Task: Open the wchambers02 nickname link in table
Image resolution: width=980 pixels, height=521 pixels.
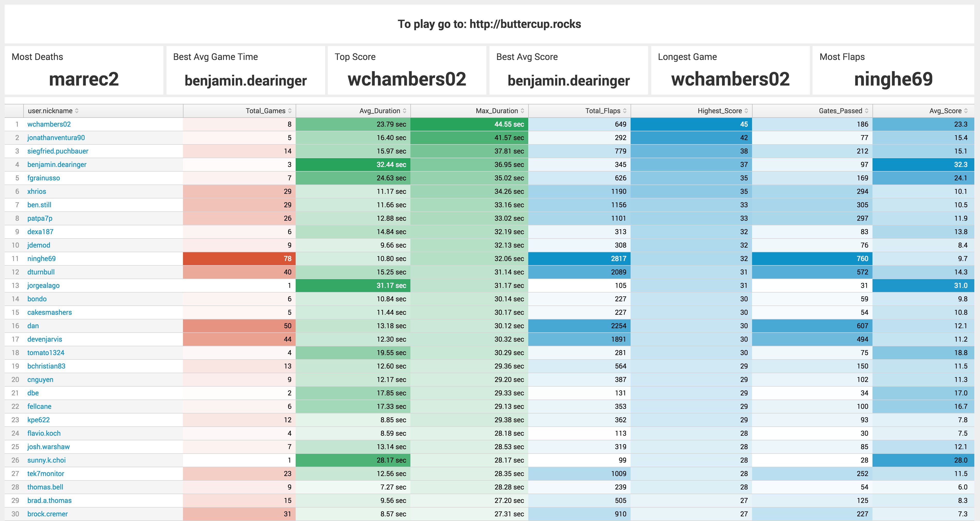Action: click(49, 124)
